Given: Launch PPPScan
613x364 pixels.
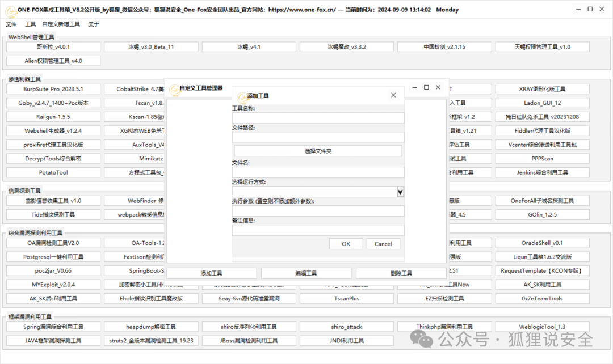Looking at the screenshot, I should 542,159.
